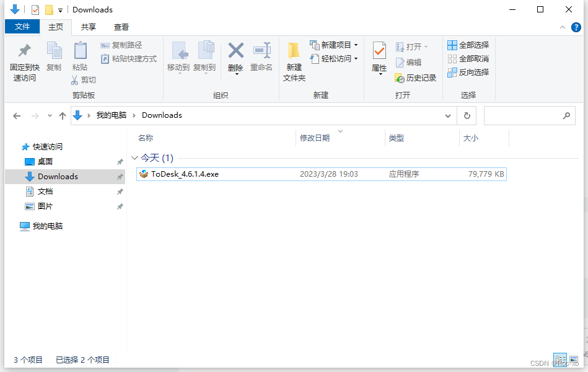Click the Properties (属性) checkmark icon

pyautogui.click(x=379, y=51)
